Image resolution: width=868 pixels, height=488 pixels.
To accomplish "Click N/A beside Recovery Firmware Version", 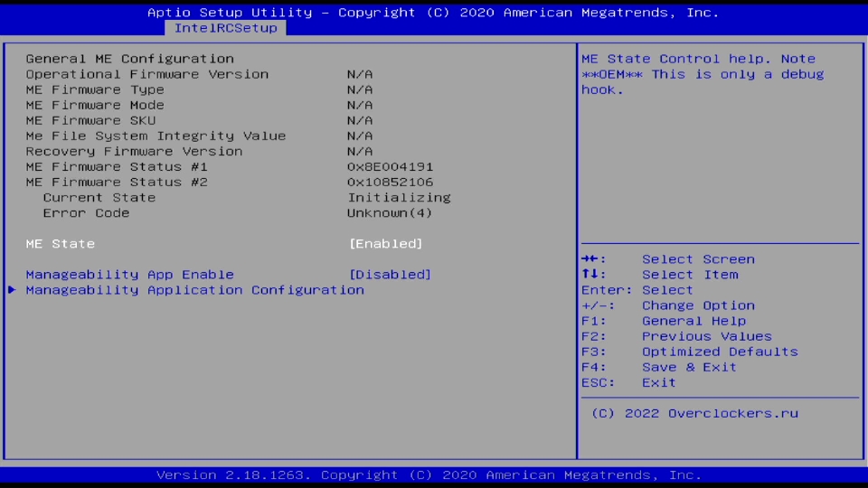I will point(360,152).
